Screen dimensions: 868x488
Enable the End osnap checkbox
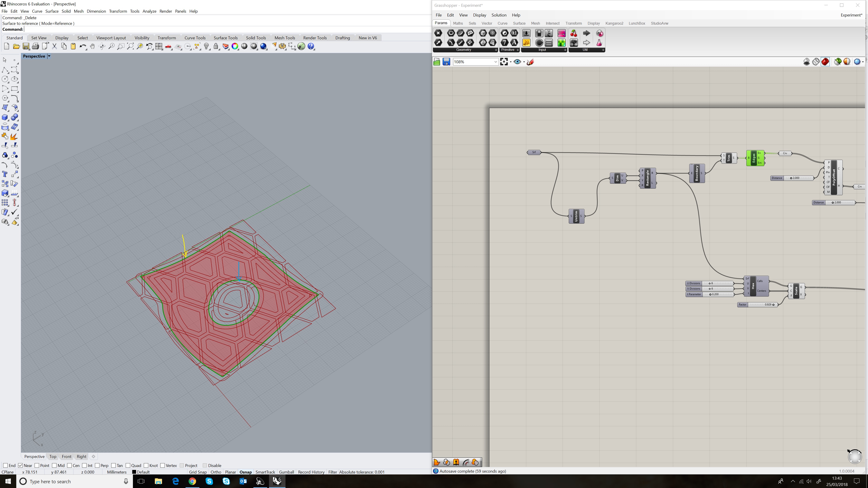click(x=5, y=465)
